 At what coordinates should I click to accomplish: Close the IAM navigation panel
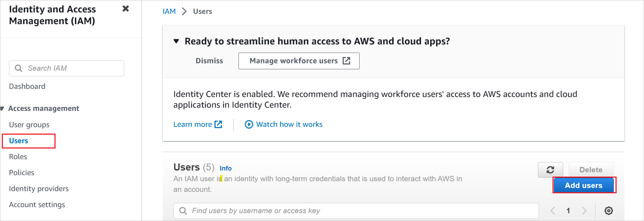pos(126,9)
